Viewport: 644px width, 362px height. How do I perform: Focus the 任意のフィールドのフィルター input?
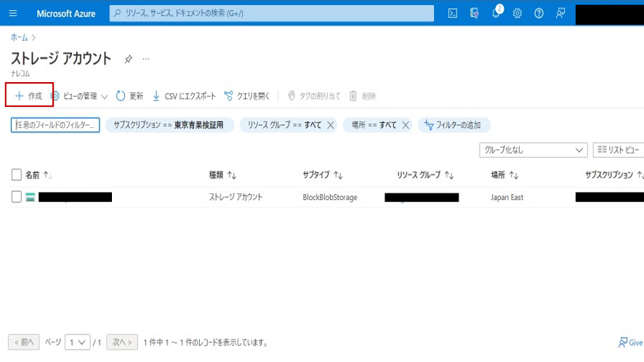point(55,125)
